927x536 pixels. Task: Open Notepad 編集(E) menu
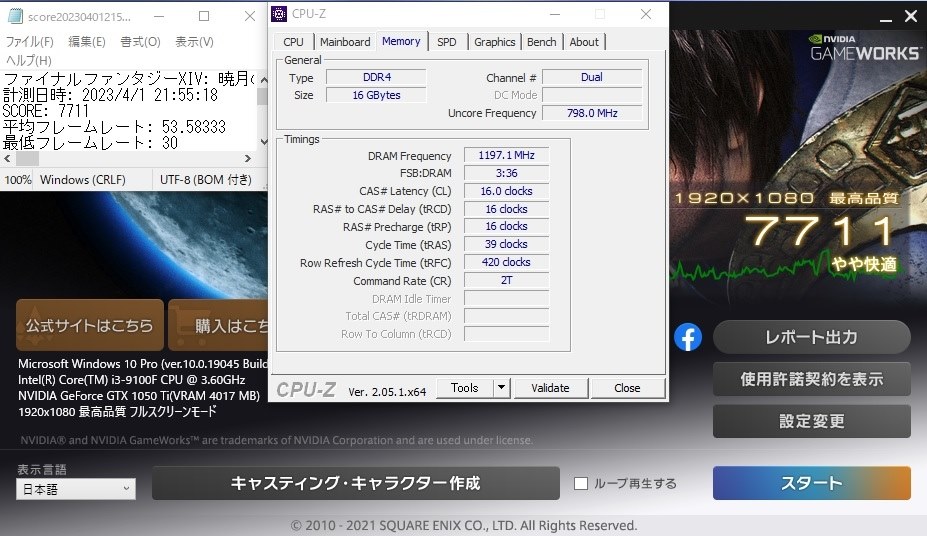87,41
